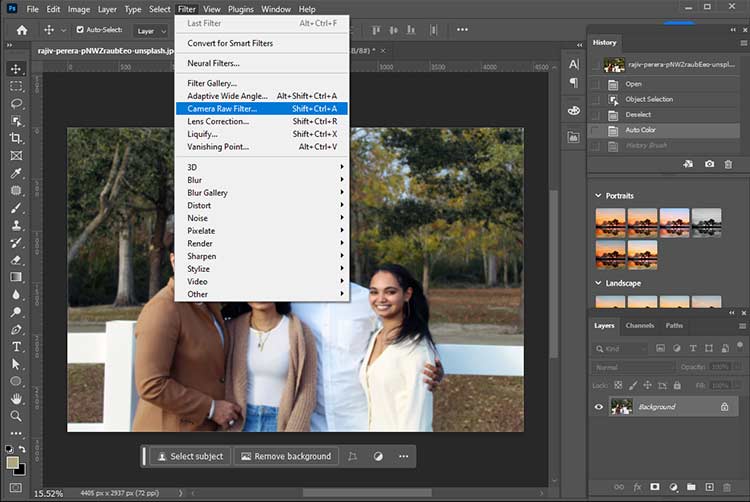Toggle history brush source beside Deselect
This screenshot has width=750, height=502.
coord(596,115)
